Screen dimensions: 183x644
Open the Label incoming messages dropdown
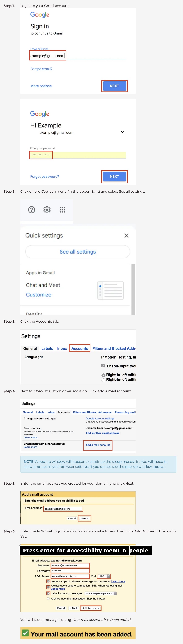coord(115,593)
